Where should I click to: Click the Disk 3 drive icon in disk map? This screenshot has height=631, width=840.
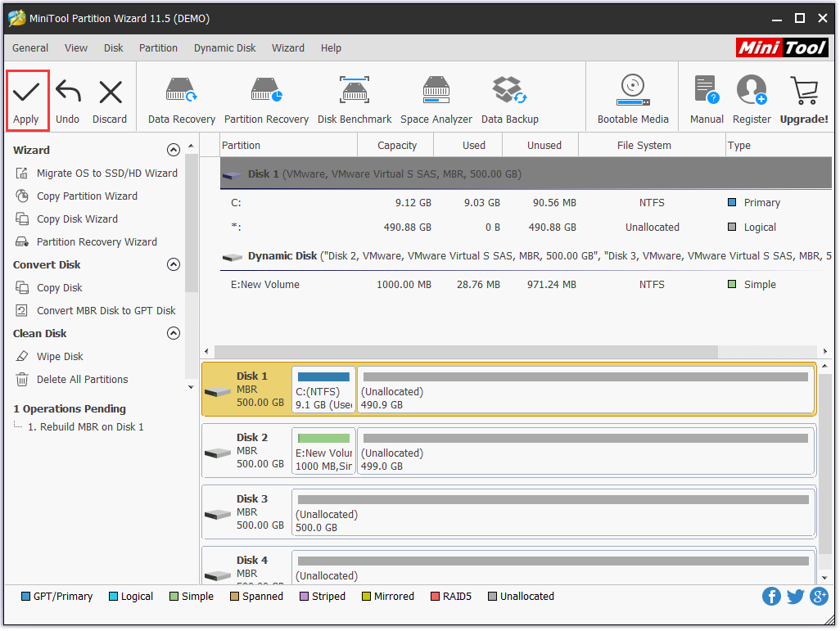[218, 515]
